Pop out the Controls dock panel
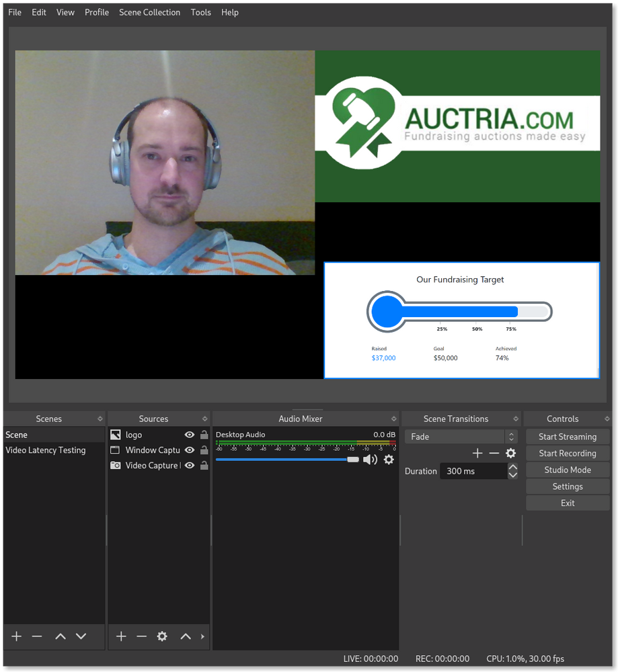The height and width of the screenshot is (672, 618). 607,419
